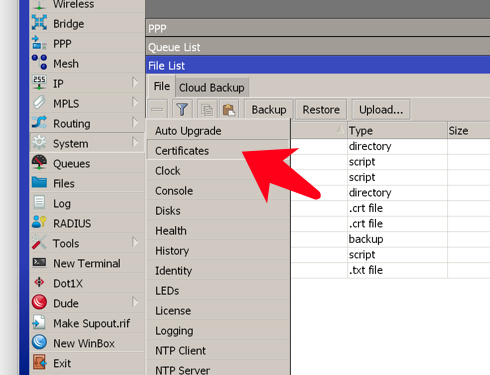490x375 pixels.
Task: Open Certificates from System submenu
Action: pos(218,151)
